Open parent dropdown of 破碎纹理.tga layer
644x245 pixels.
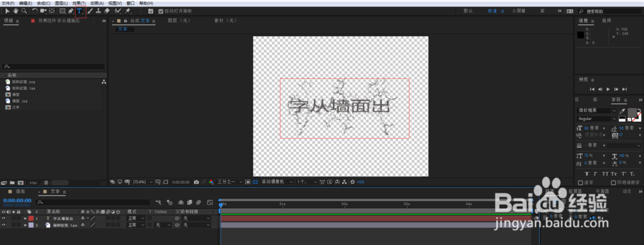point(196,225)
